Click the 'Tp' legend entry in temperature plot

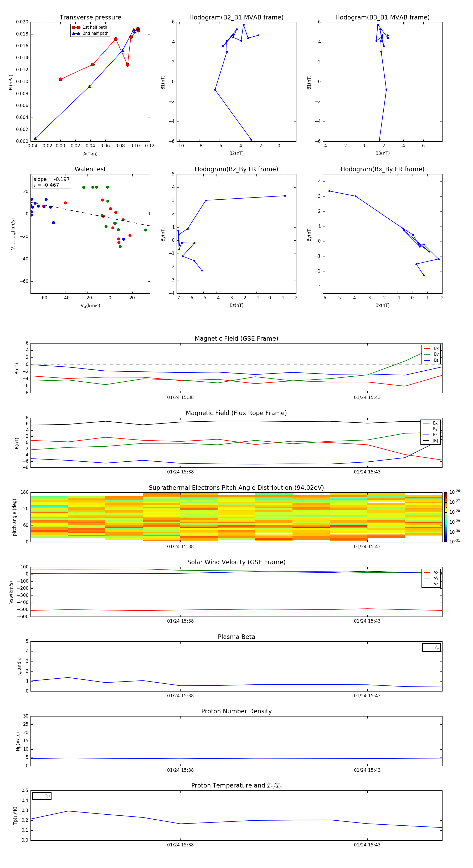(x=42, y=796)
